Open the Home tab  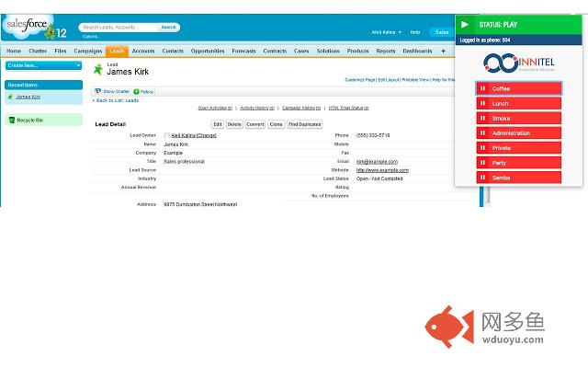14,51
